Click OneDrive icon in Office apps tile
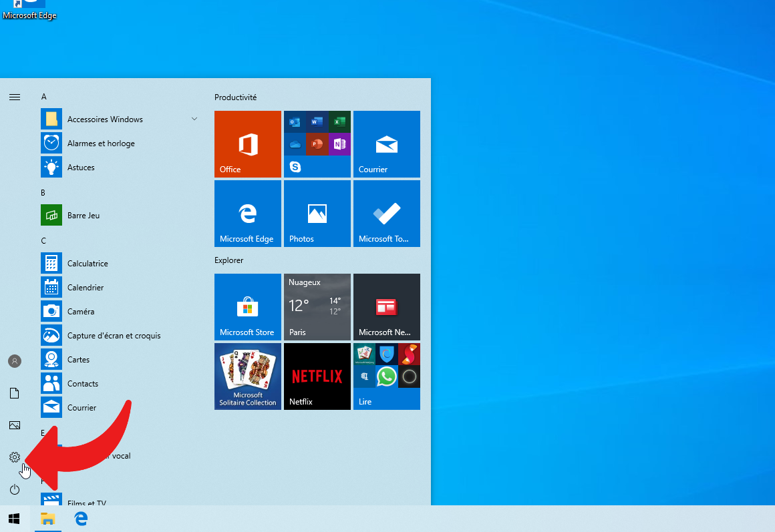The image size is (775, 532). (295, 144)
